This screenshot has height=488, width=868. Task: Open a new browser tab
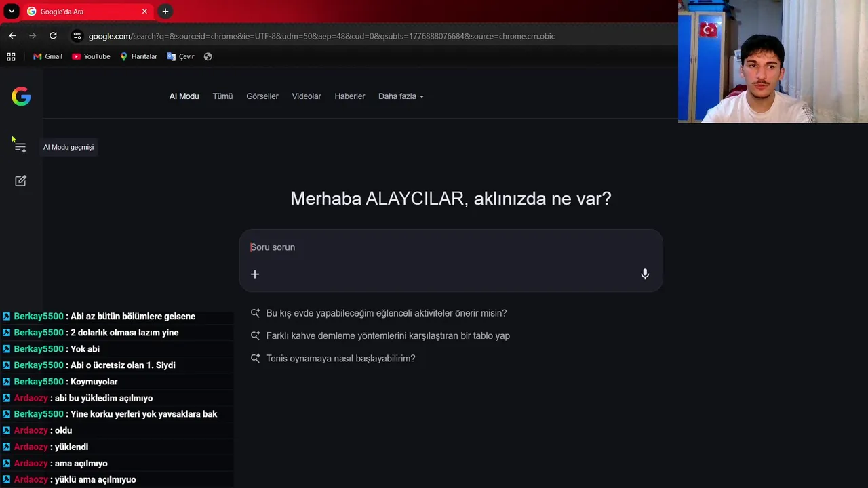coord(165,12)
